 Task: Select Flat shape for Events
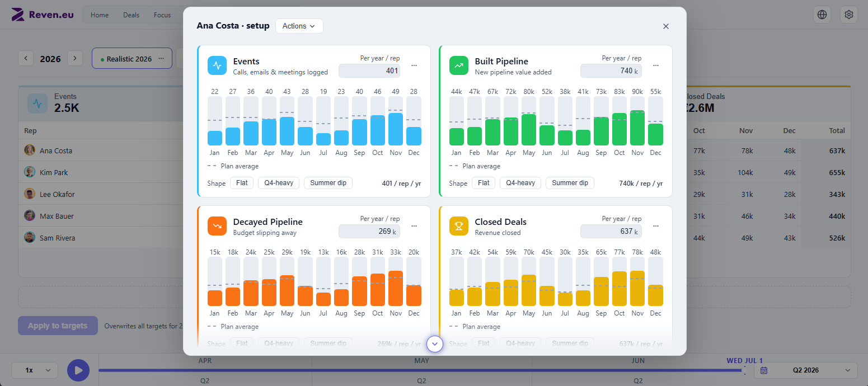click(x=242, y=183)
